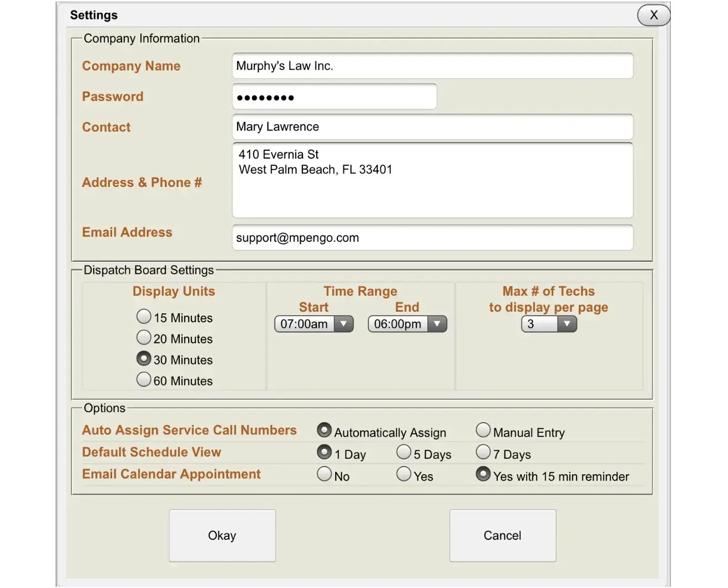Click the 'Display Units' heading

(x=174, y=291)
